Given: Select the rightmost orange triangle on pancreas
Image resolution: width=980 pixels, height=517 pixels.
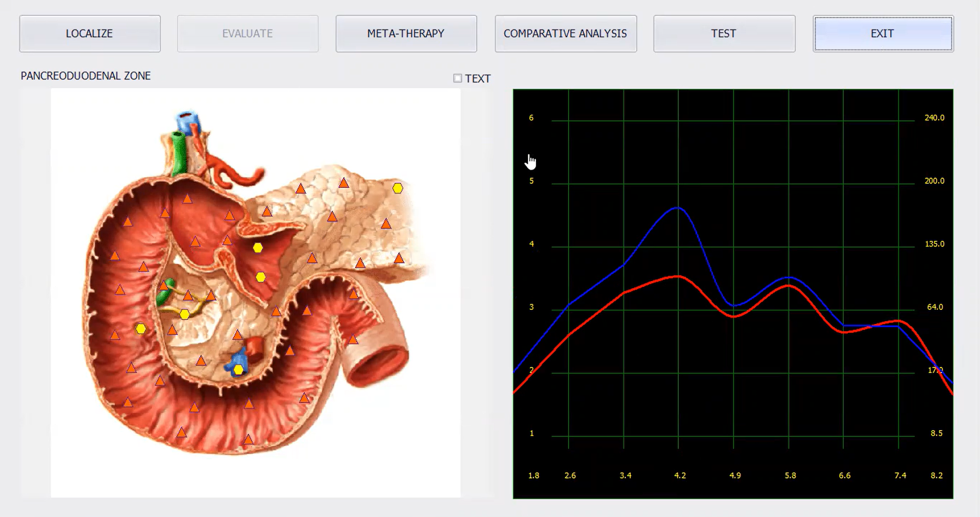Looking at the screenshot, I should (x=399, y=259).
